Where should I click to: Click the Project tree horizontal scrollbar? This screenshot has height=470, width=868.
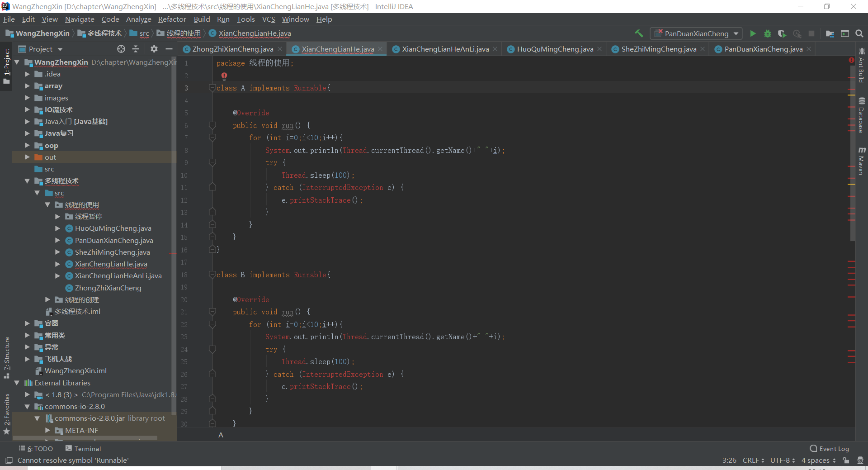coord(85,438)
